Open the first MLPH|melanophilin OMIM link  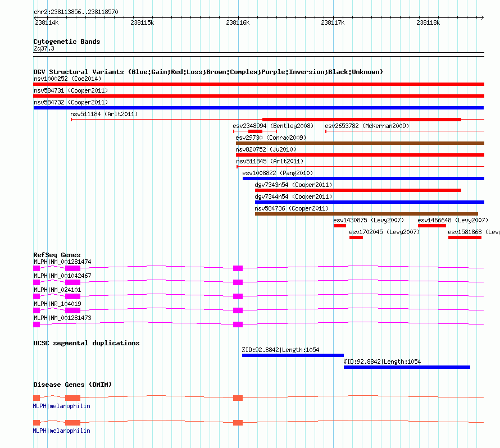click(62, 406)
